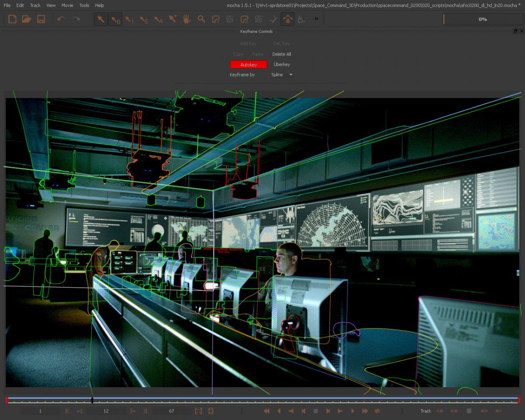
Task: Click the Open Project folder icon
Action: tap(27, 19)
